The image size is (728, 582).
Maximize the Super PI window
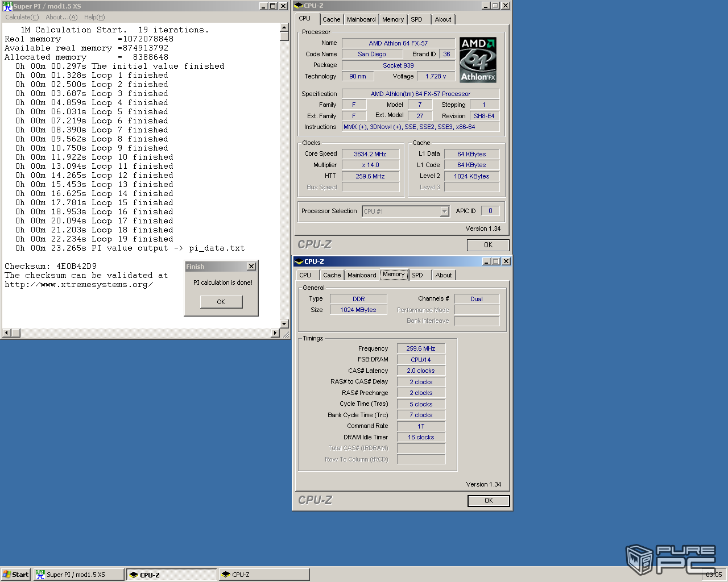click(x=273, y=6)
